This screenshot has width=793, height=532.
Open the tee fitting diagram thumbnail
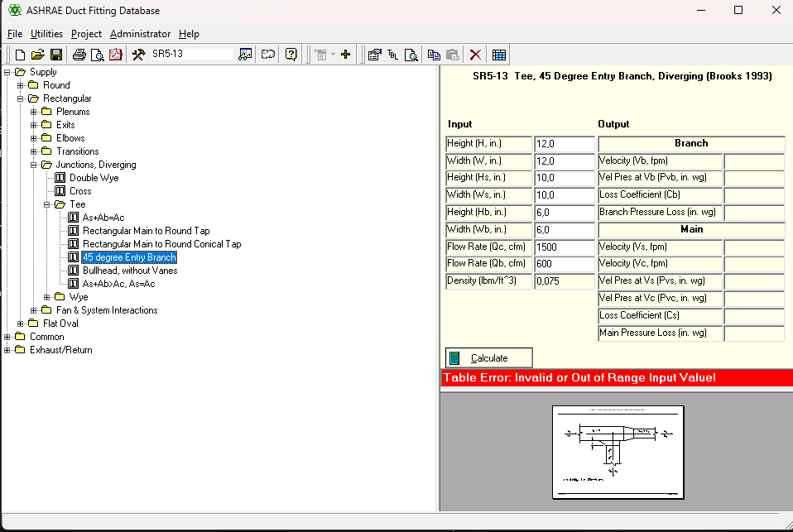618,452
